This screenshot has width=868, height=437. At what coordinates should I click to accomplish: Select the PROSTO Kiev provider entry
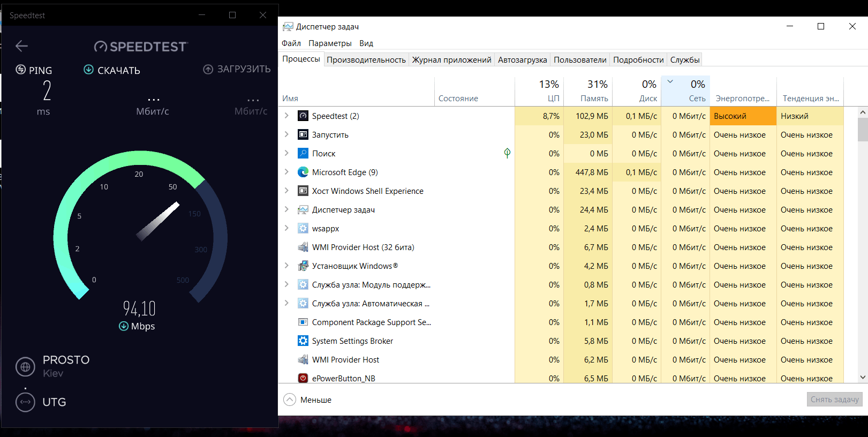pyautogui.click(x=53, y=366)
